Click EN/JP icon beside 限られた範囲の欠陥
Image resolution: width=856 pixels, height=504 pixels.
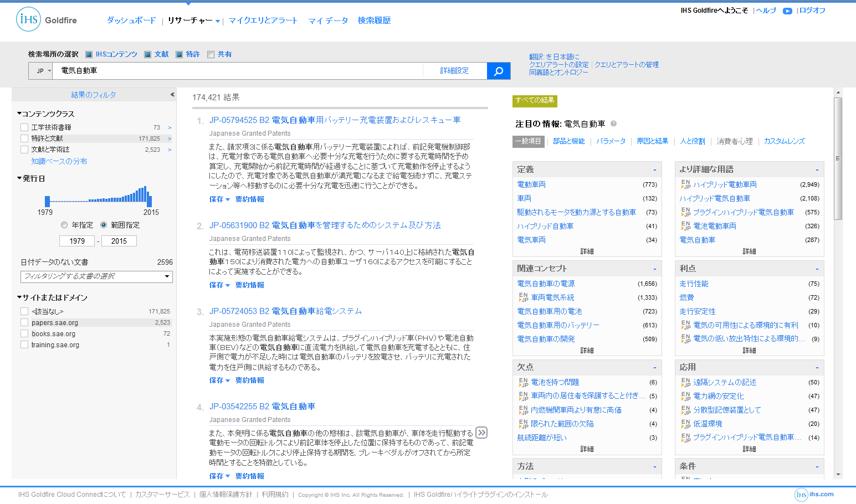tap(524, 424)
